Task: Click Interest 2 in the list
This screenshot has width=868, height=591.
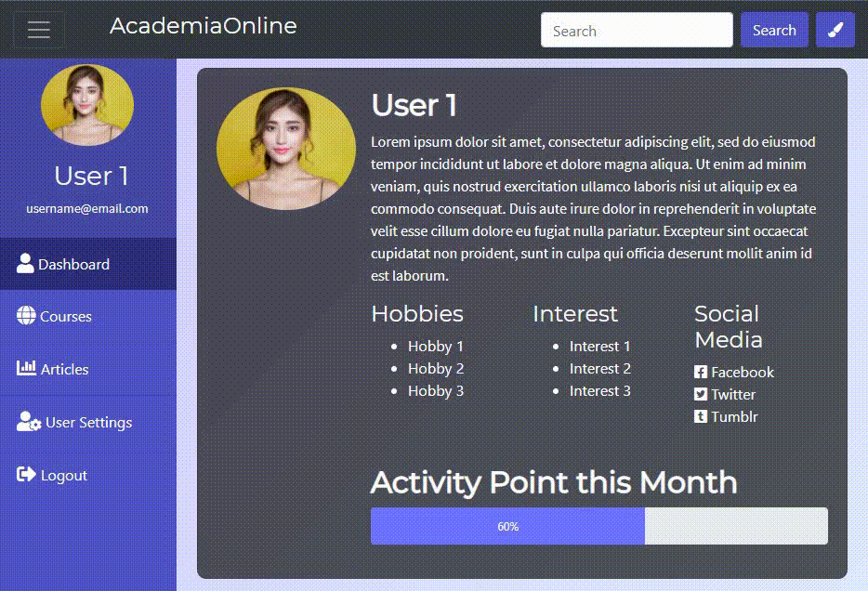Action: point(600,369)
